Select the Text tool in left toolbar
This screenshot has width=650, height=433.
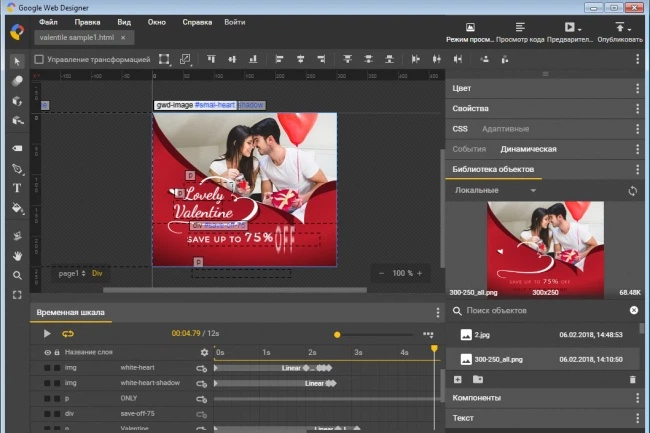tap(17, 187)
